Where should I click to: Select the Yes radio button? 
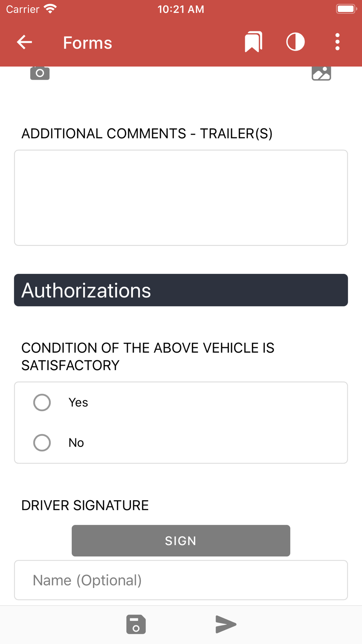42,402
